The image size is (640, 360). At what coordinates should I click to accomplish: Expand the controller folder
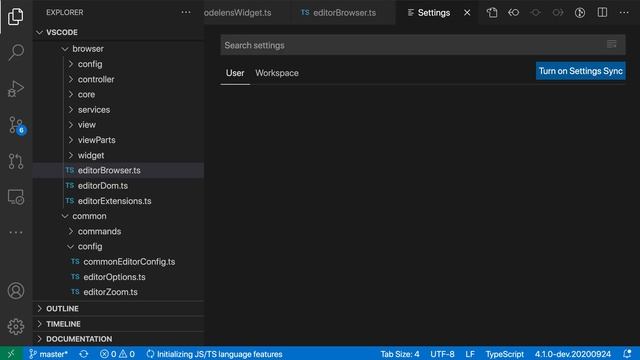118,79
